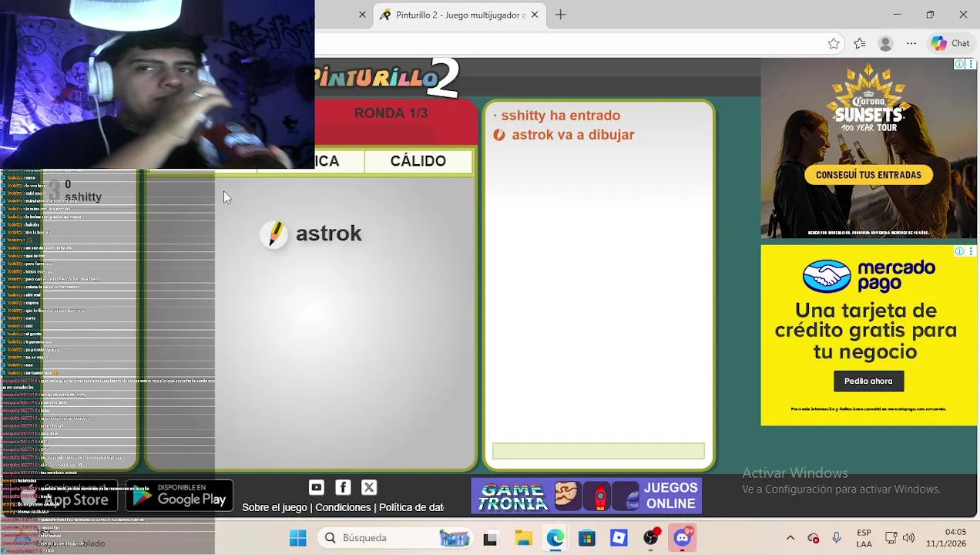980x555 pixels.
Task: Close the Pinturillo 2 tab
Action: tap(535, 15)
